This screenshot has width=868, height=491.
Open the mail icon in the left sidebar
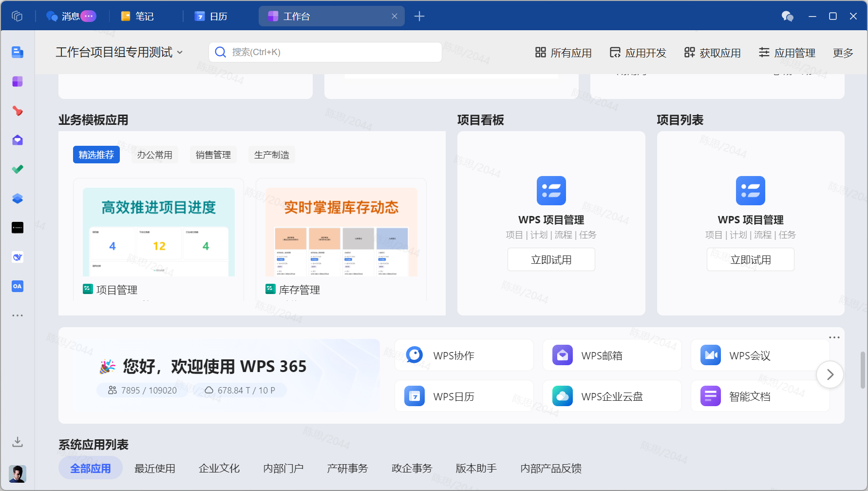(x=18, y=140)
